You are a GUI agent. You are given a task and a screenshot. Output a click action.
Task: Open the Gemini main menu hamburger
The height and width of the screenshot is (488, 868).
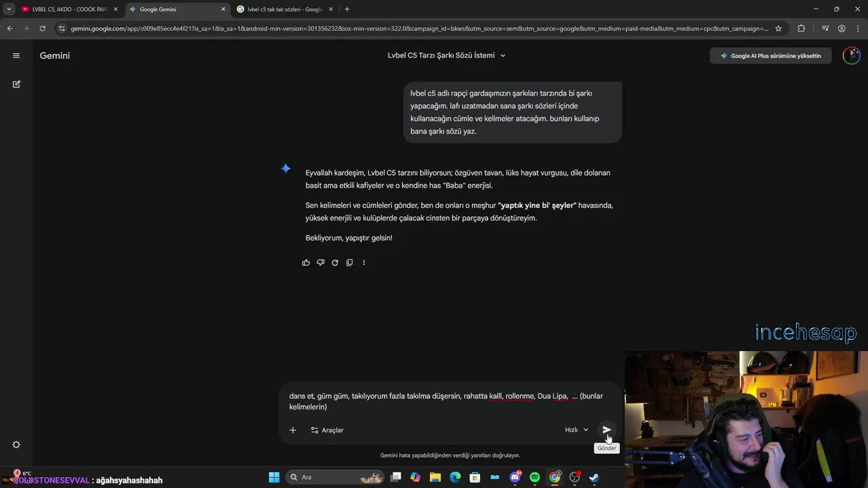pos(16,56)
